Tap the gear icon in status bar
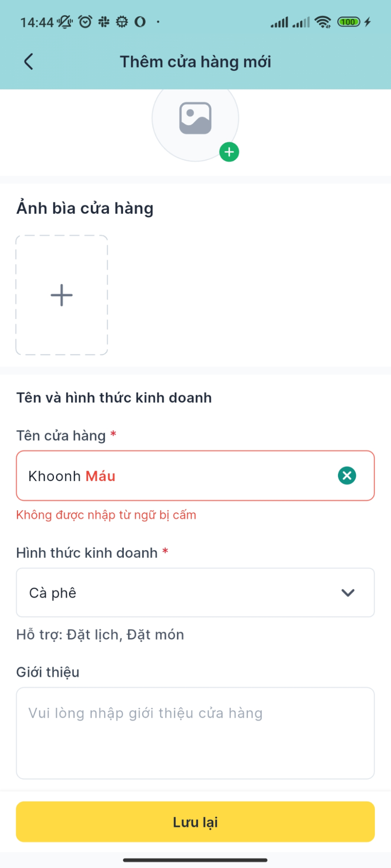Screen dimensions: 391x868 click(x=122, y=22)
